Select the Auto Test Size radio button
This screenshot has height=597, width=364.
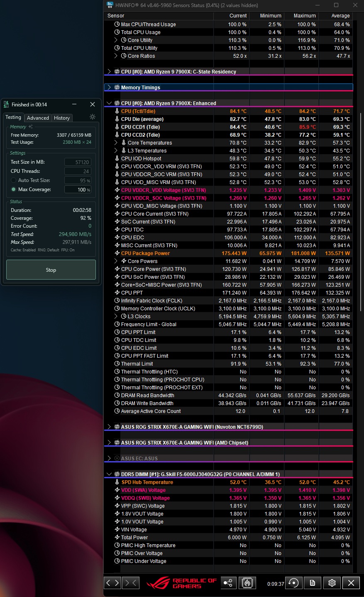[14, 180]
